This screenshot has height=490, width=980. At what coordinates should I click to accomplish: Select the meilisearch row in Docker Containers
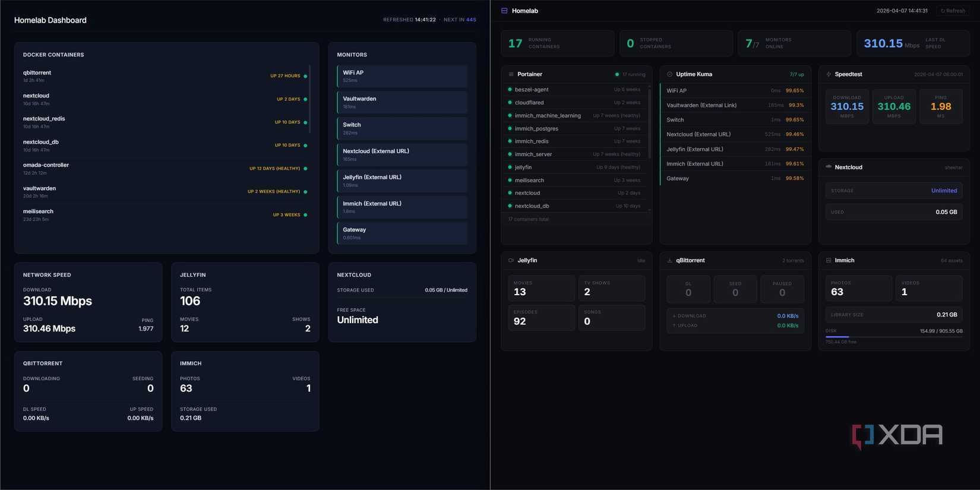(x=166, y=215)
